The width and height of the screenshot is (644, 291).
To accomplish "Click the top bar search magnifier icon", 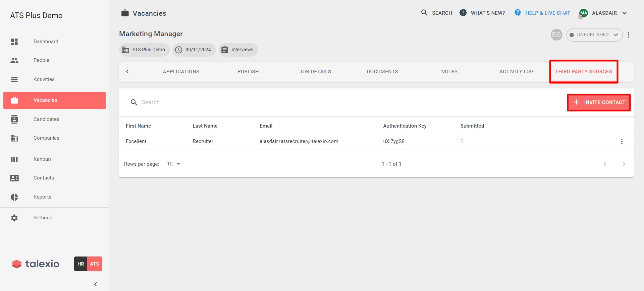I will click(x=424, y=13).
